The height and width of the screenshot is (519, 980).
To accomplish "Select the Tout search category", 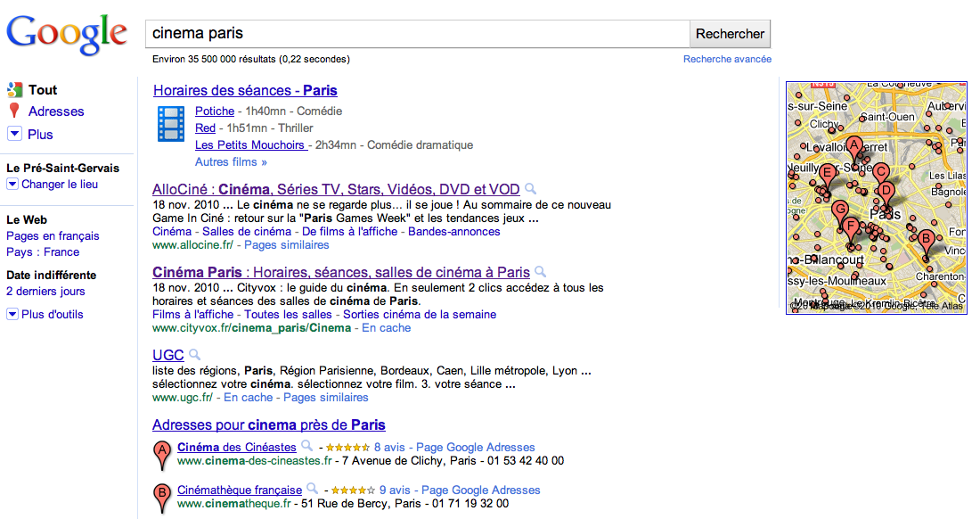I will pos(43,90).
